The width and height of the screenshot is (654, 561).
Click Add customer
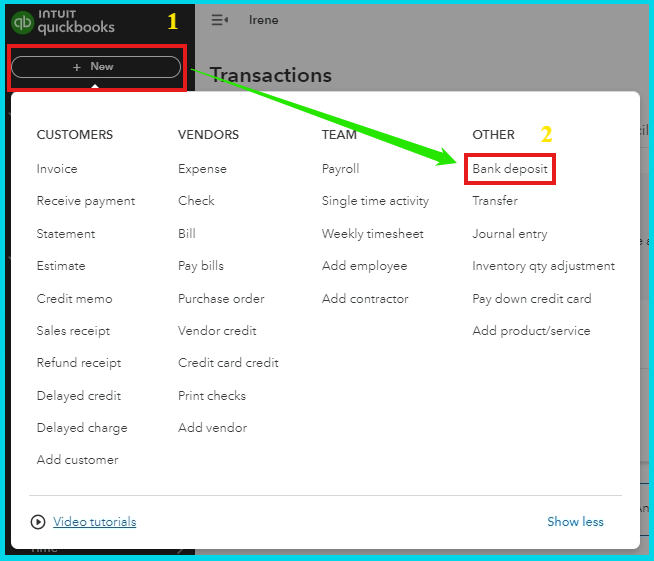click(78, 460)
